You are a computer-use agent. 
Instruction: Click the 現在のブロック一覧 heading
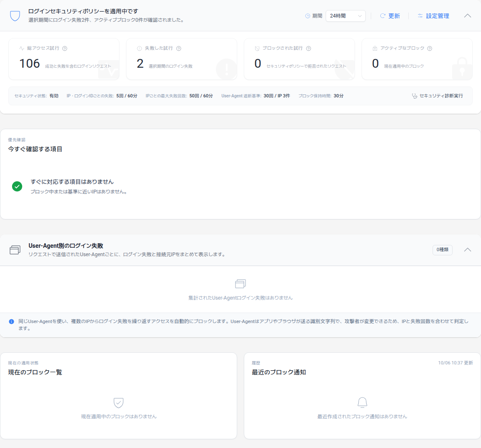pos(35,372)
